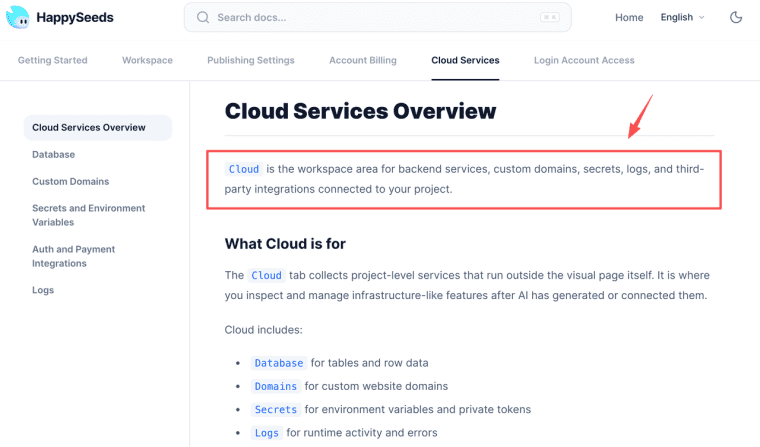Open the Logs sidebar page
Viewport: 760px width, 447px height.
pyautogui.click(x=43, y=290)
